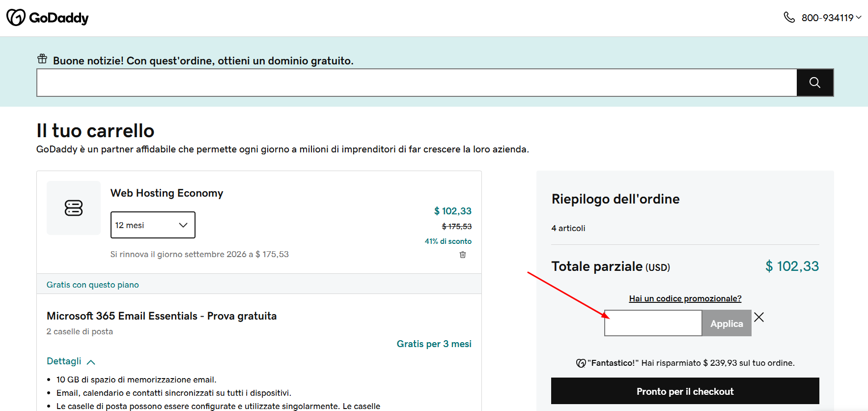
Task: Collapse the Dettagli section
Action: click(x=71, y=361)
